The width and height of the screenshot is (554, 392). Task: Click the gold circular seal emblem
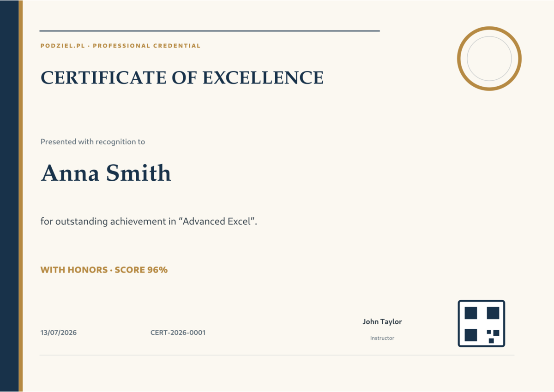[489, 59]
